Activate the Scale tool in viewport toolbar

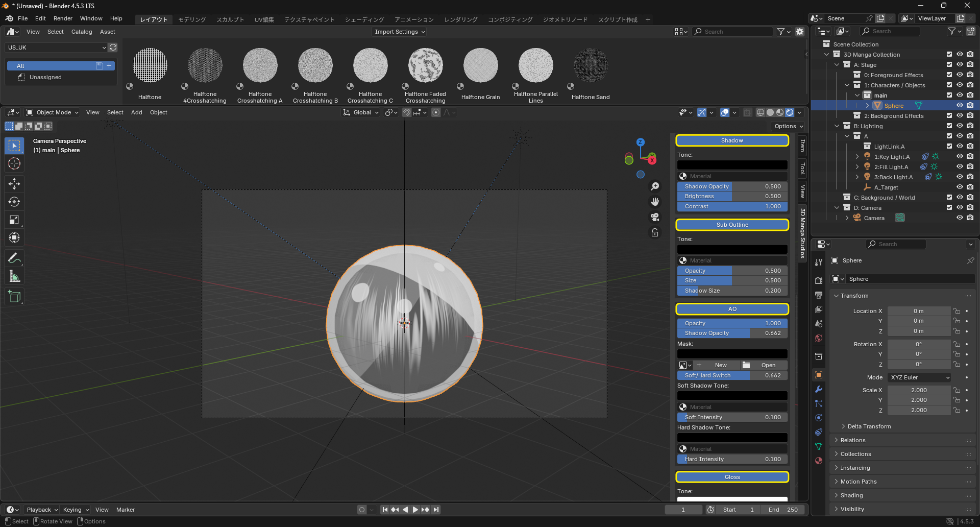(14, 220)
